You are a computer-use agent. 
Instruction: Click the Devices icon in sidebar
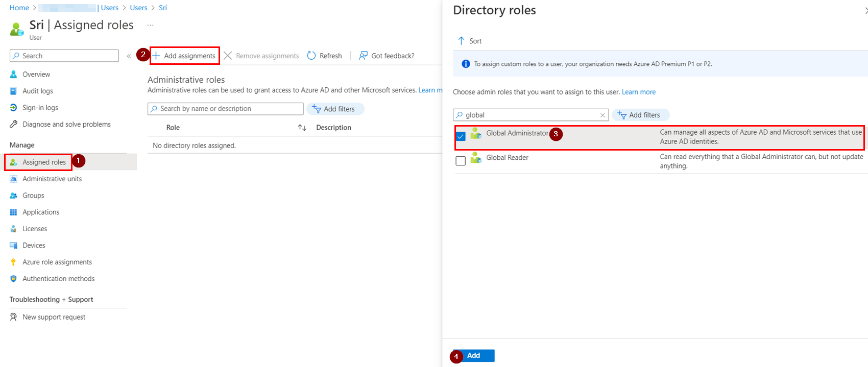(x=14, y=246)
